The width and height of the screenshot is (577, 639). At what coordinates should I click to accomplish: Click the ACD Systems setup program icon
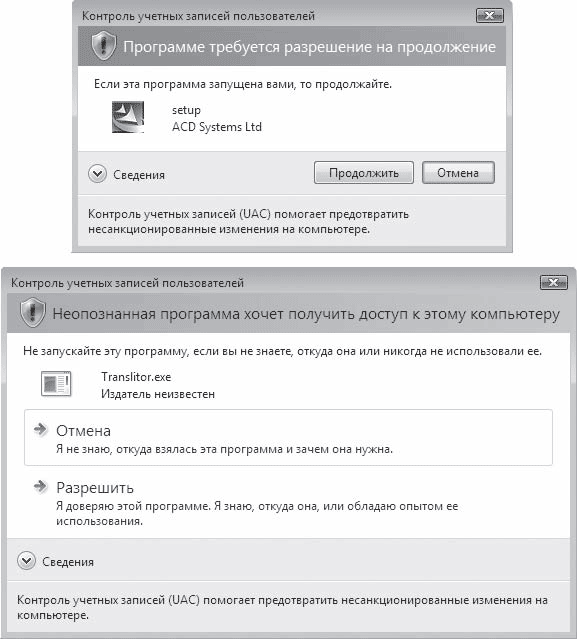pyautogui.click(x=128, y=117)
